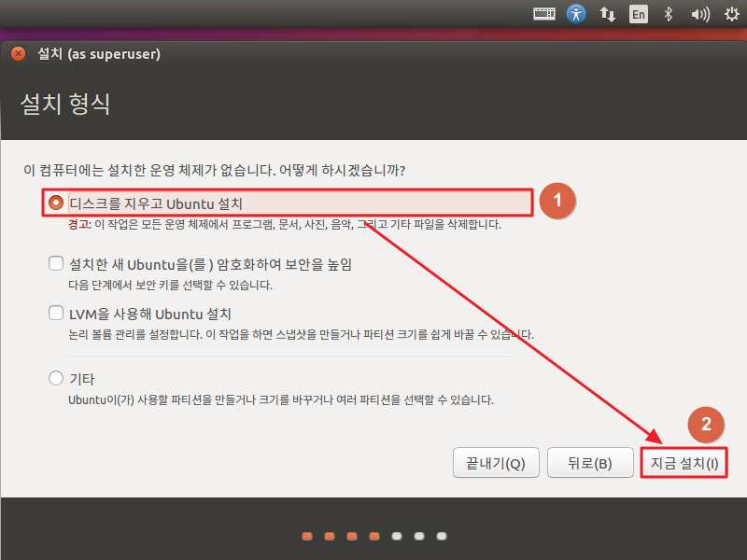This screenshot has height=560, width=747.
Task: Open the network connections indicator
Action: point(608,14)
